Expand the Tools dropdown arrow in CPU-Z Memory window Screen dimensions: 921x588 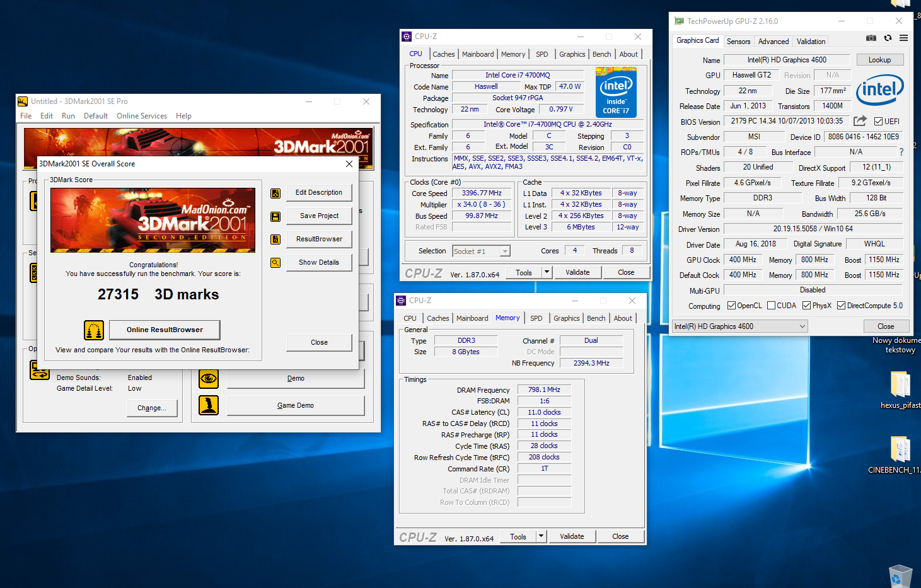541,536
